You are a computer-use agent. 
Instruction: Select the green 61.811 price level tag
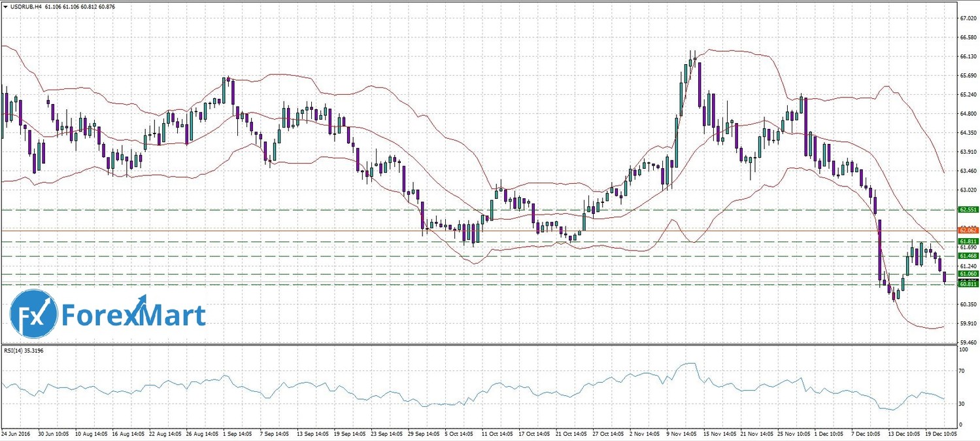tap(968, 241)
